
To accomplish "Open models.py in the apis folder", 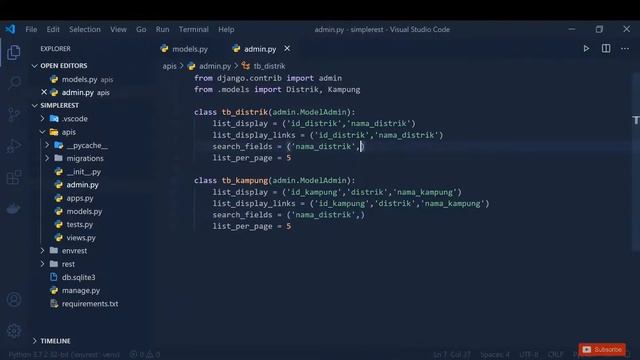I will point(84,211).
